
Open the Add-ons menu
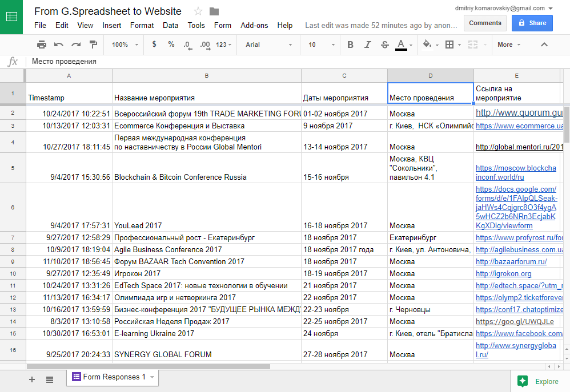[254, 25]
